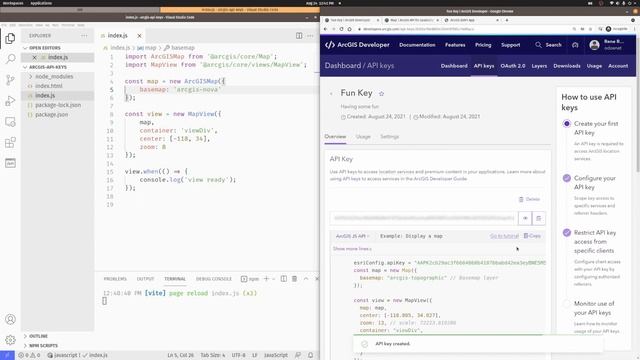Image resolution: width=640 pixels, height=360 pixels.
Task: Open Manage gear in VS Code
Action: pyautogui.click(x=10, y=340)
